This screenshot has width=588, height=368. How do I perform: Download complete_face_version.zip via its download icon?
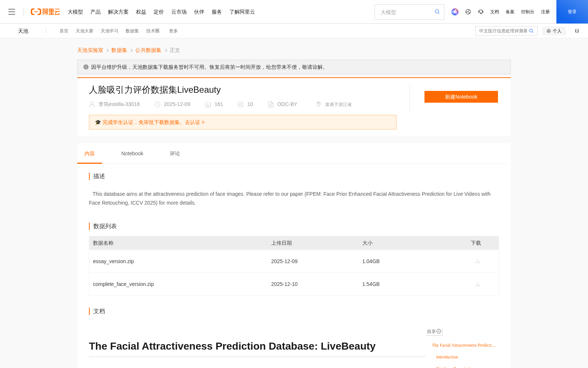478,284
